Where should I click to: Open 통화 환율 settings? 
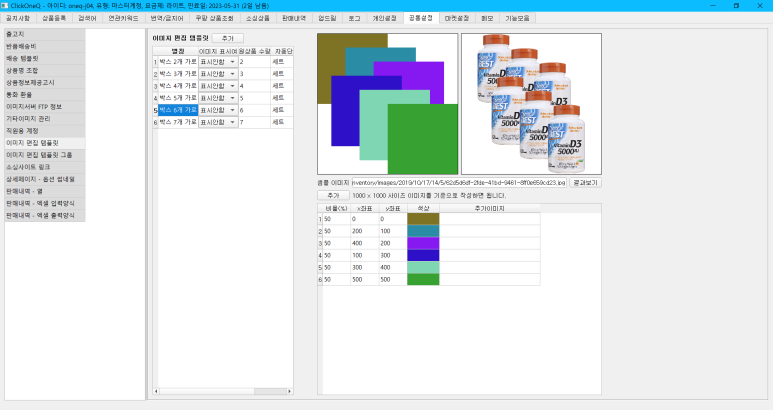tap(45, 95)
